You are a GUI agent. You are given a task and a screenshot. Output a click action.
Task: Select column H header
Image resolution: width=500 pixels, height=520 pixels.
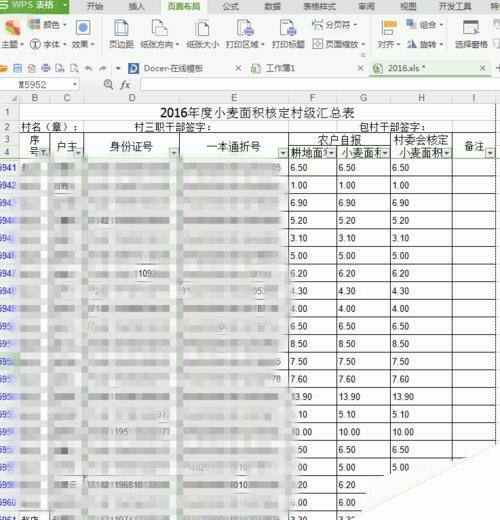pos(421,98)
